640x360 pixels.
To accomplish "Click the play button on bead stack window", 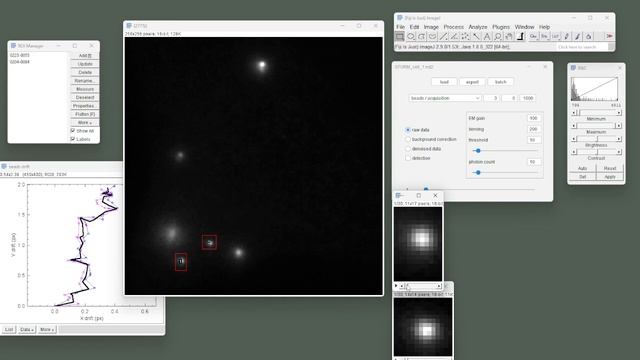I will point(396,286).
